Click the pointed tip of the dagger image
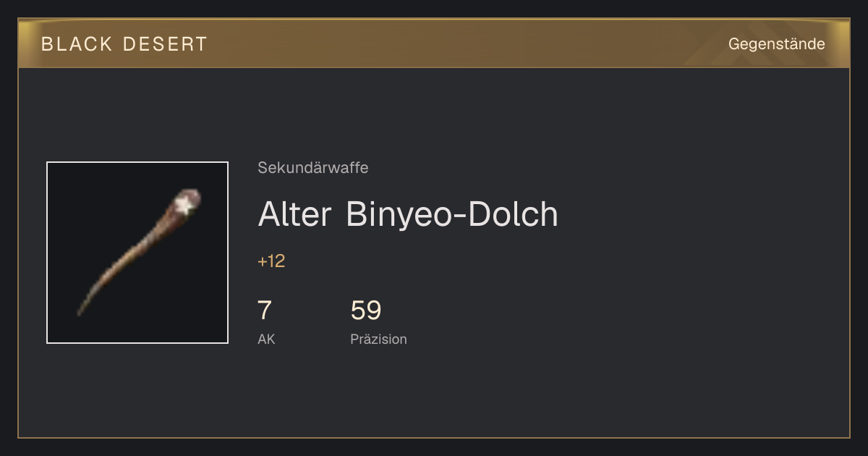The width and height of the screenshot is (868, 456). pyautogui.click(x=80, y=312)
